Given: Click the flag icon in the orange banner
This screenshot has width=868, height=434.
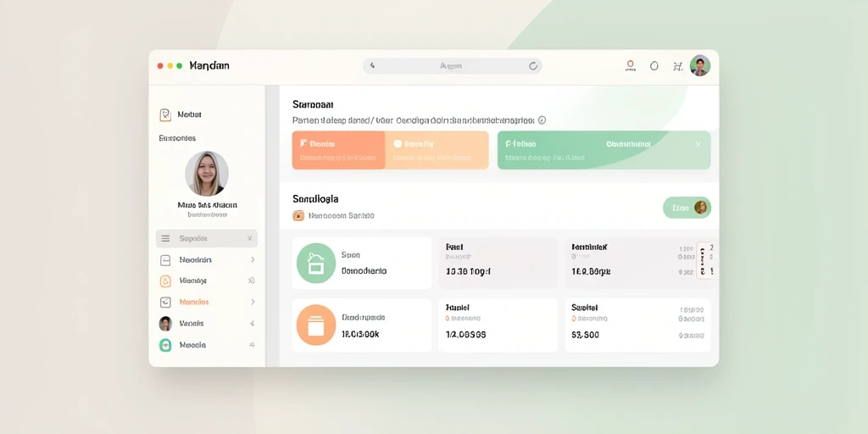Looking at the screenshot, I should (303, 143).
